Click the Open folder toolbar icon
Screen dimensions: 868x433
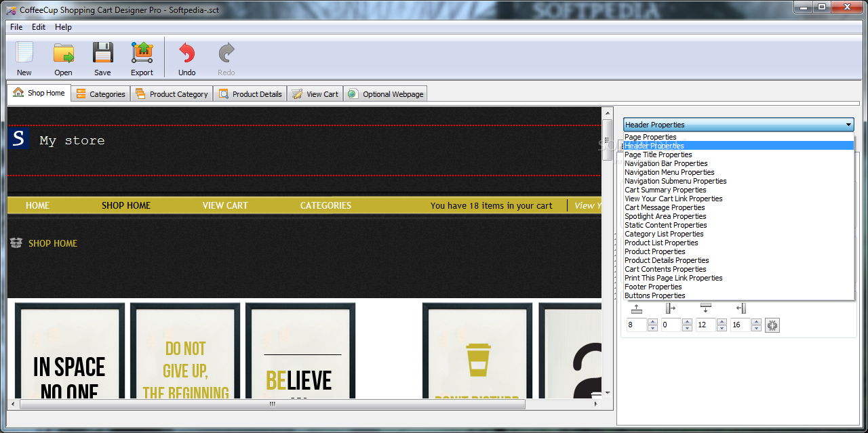point(64,53)
